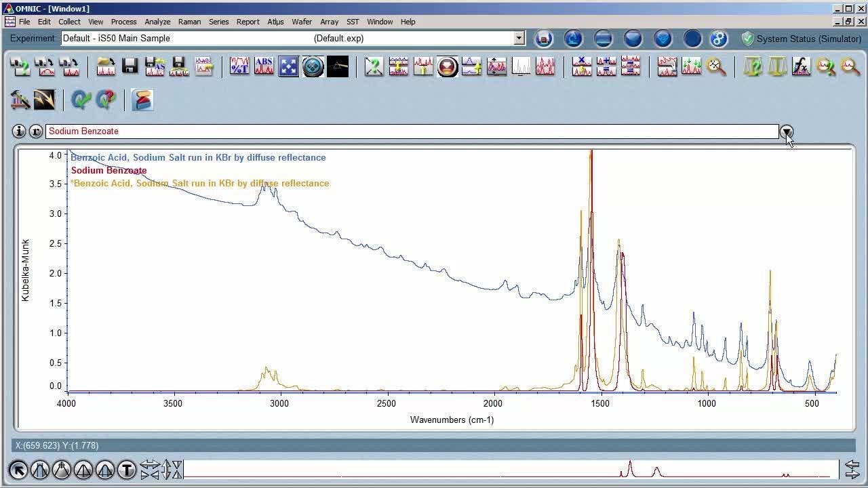Expand the spectrum title dropdown arrow

point(786,131)
